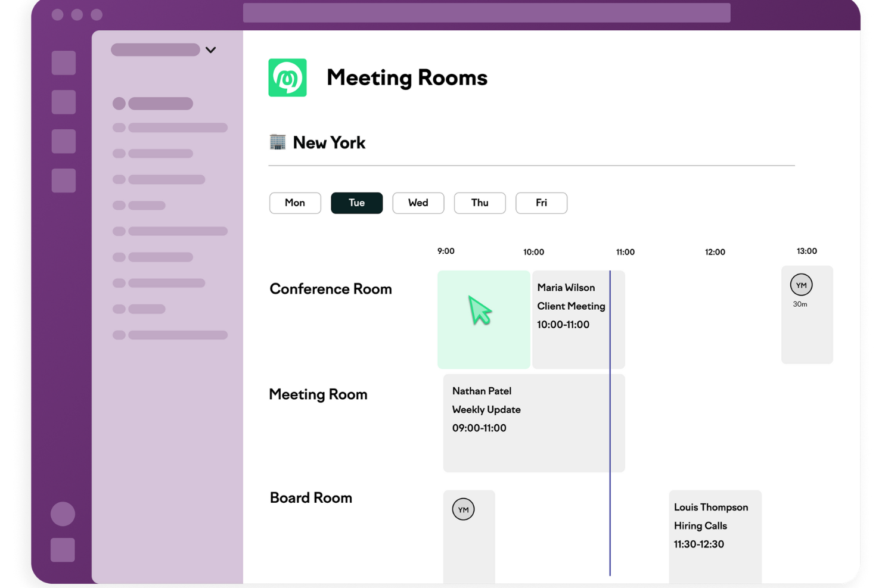
Task: Click the bottom square icon in the sidebar rail
Action: coord(63,550)
